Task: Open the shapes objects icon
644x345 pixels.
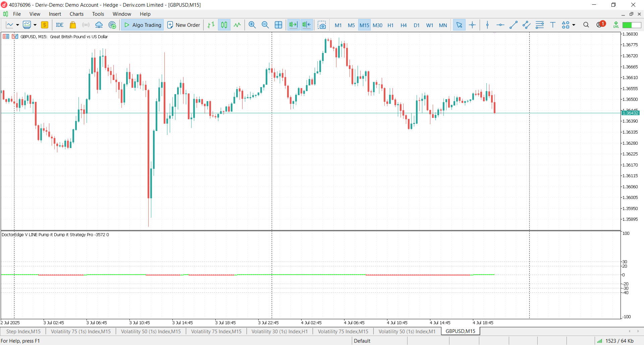Action: click(566, 25)
